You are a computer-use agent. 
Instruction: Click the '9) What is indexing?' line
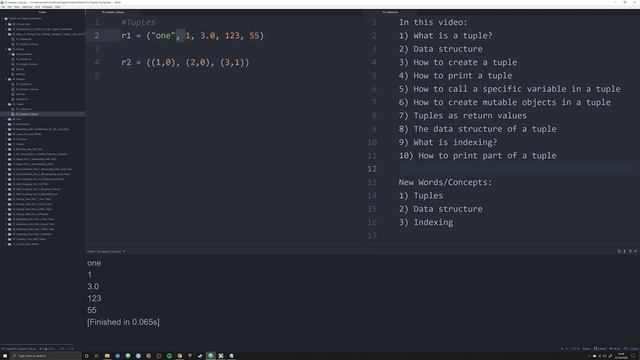pyautogui.click(x=448, y=142)
